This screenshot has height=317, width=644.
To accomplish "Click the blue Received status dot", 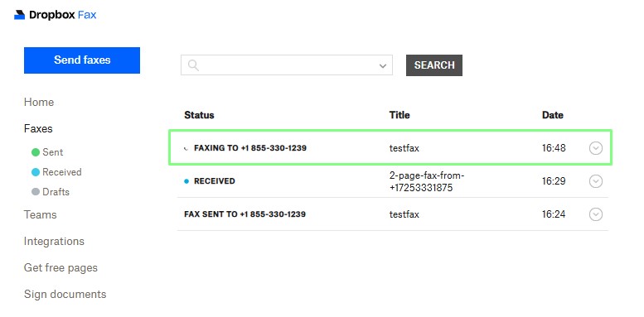I will point(36,172).
